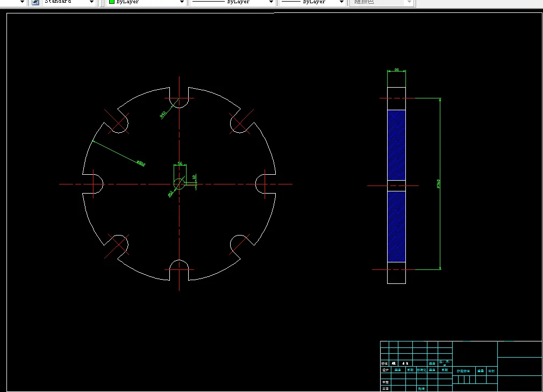Open the ByLayer linetype dropdown
The image size is (543, 392).
[x=271, y=2]
